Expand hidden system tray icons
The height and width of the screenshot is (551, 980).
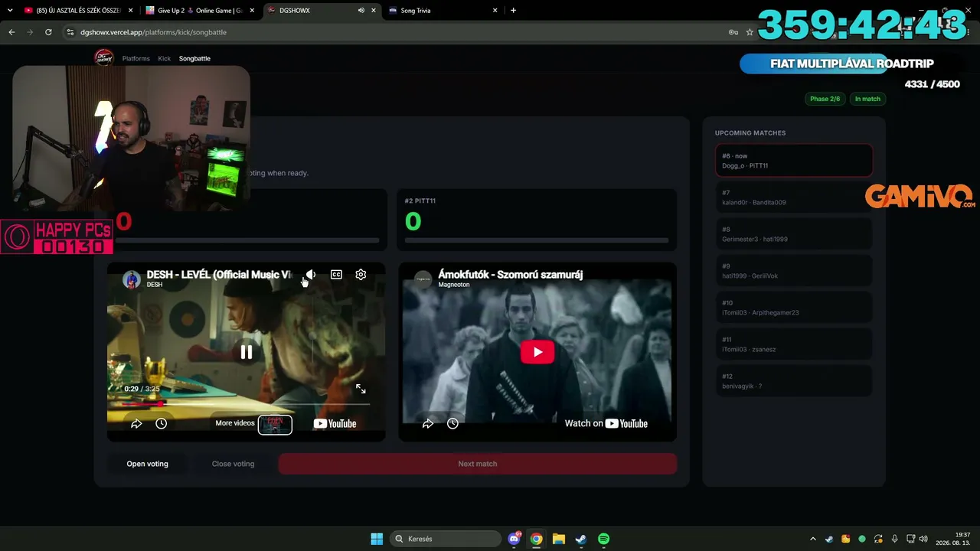[x=813, y=539]
